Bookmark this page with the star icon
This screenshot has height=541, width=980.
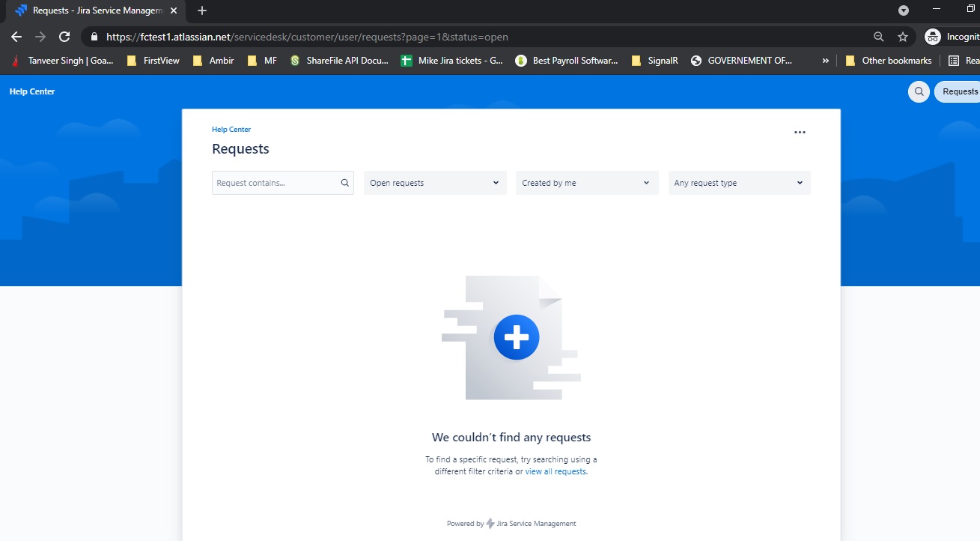click(903, 37)
